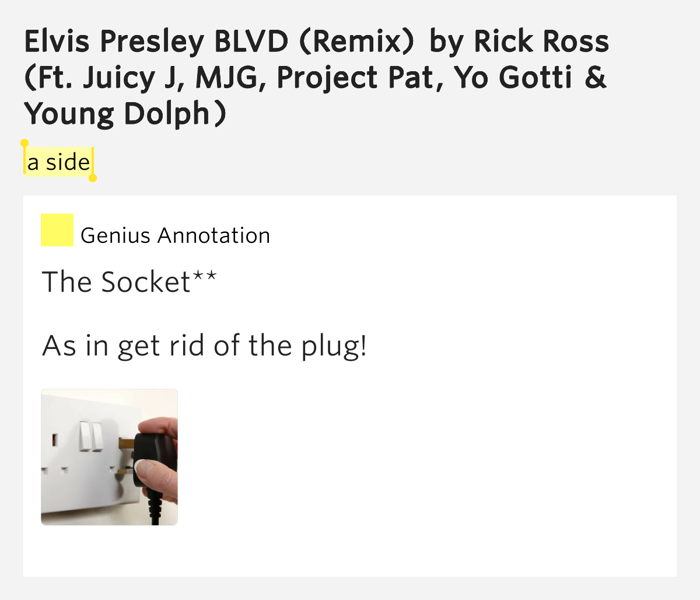Click "Yo Gotti" in the title
The image size is (700, 600).
pos(513,78)
